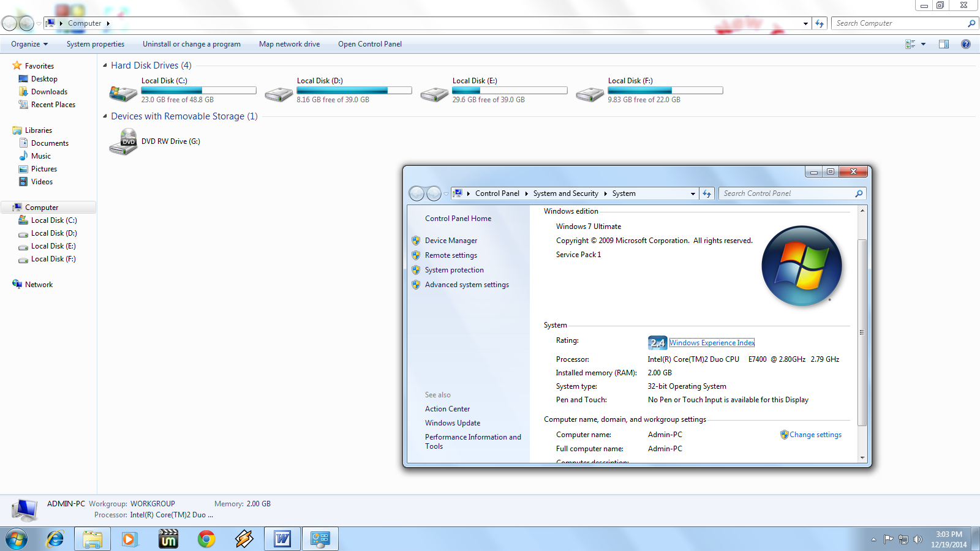980x551 pixels.
Task: Open DVD RW Drive (G:) icon
Action: [123, 142]
